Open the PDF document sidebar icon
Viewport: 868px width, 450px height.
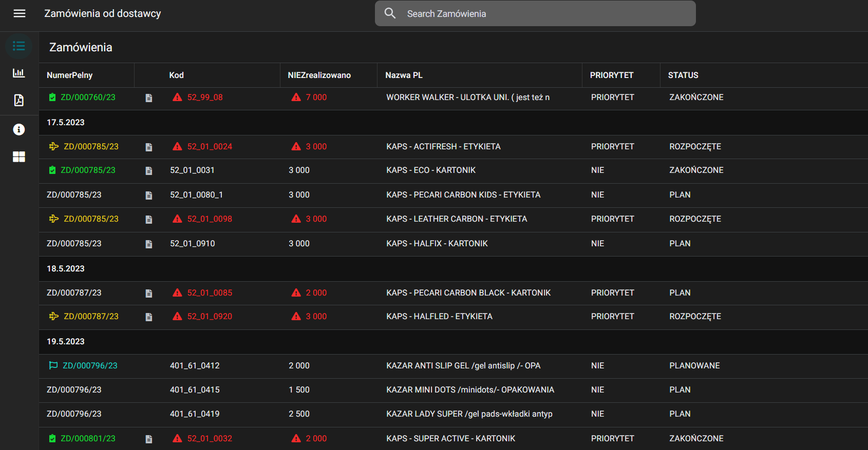[19, 100]
